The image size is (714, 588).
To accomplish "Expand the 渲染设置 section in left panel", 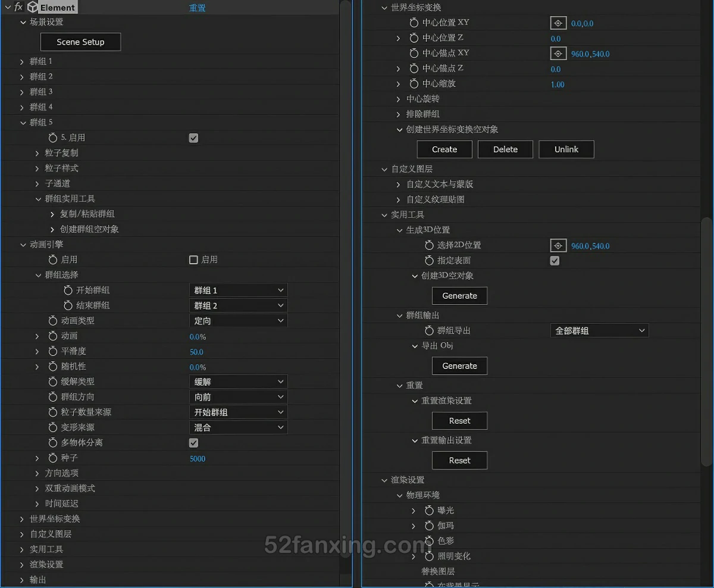I will [22, 565].
